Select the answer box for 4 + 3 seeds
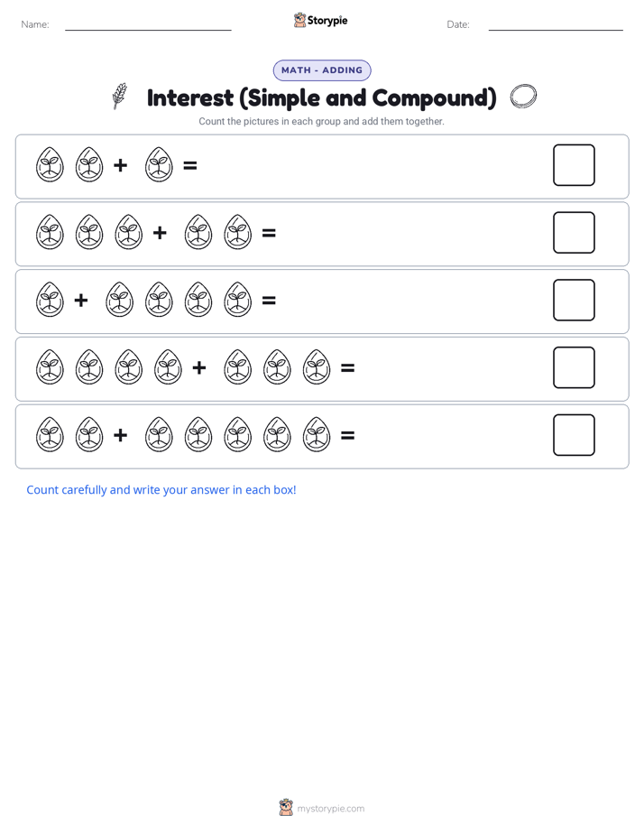644x834 pixels. [574, 367]
